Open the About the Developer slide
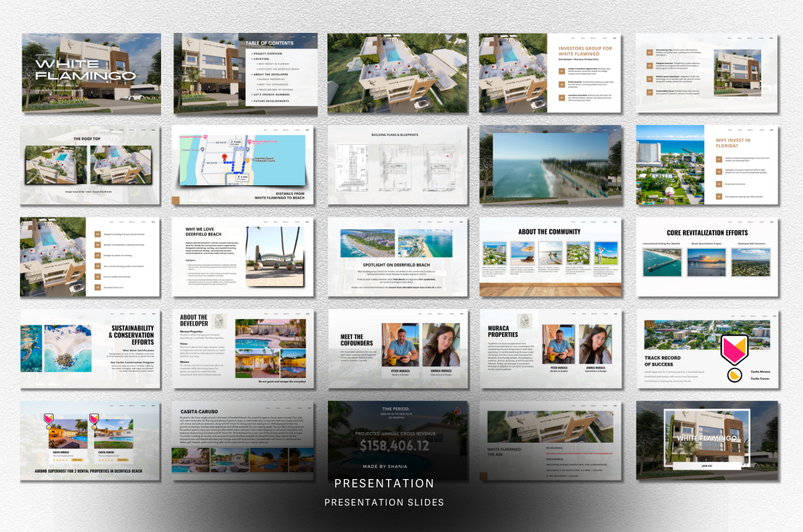Screen dimensions: 803x532 click(x=243, y=349)
